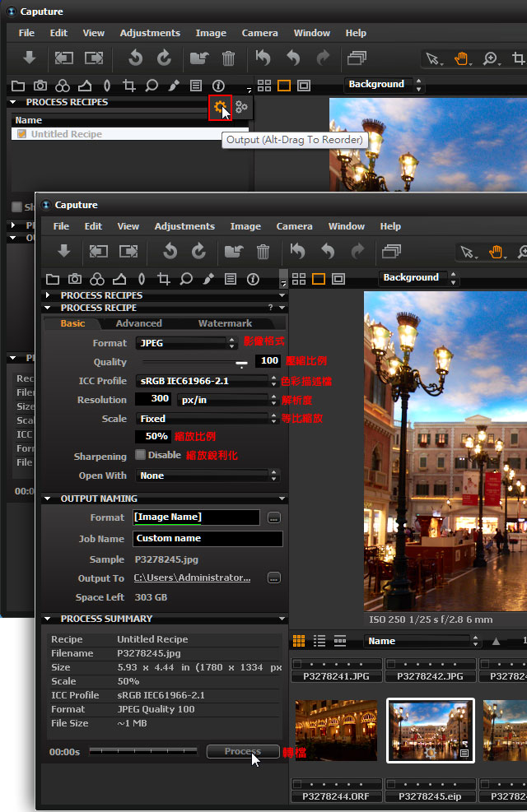
Task: Tick the checkbox above P3278244.ORF
Action: click(x=297, y=783)
